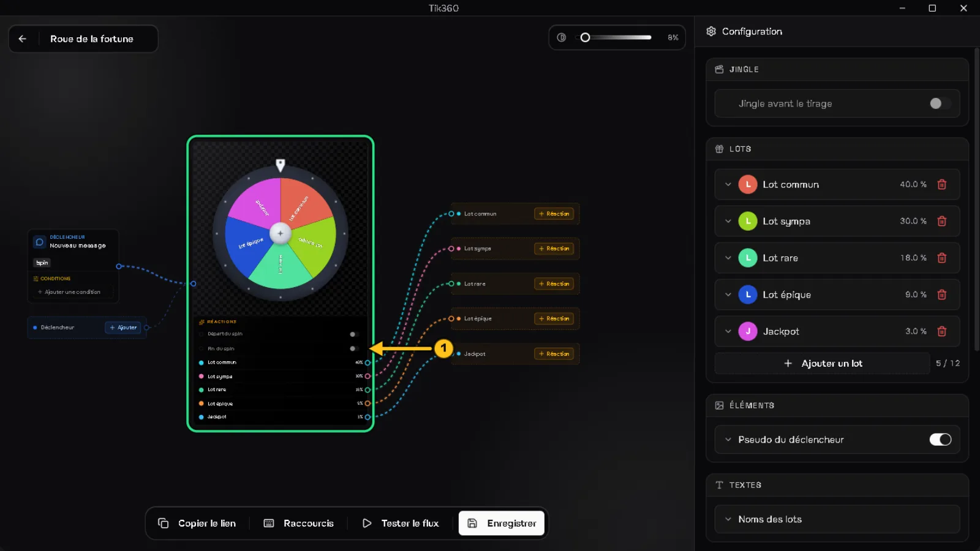Delete the Lot commun entry
980x551 pixels.
click(x=942, y=184)
